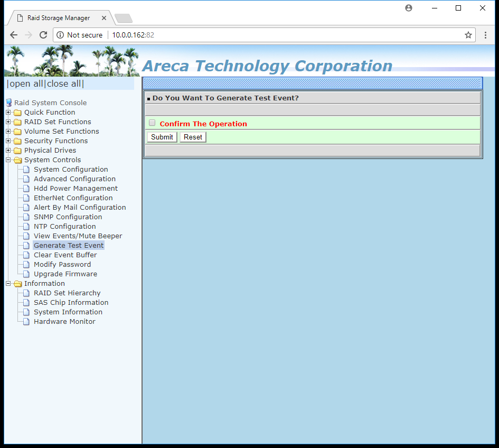Click the page icon beside Upgrade Firmware
The width and height of the screenshot is (499, 448).
pyautogui.click(x=26, y=274)
